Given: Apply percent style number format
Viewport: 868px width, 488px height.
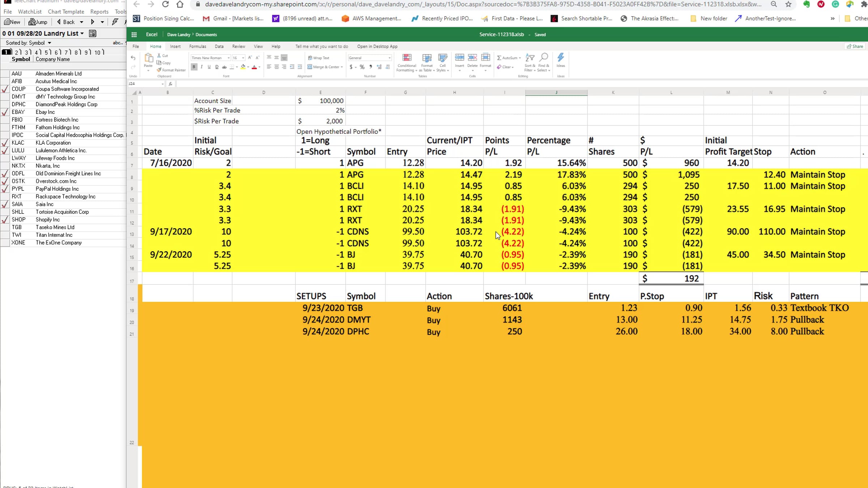Looking at the screenshot, I should point(362,67).
